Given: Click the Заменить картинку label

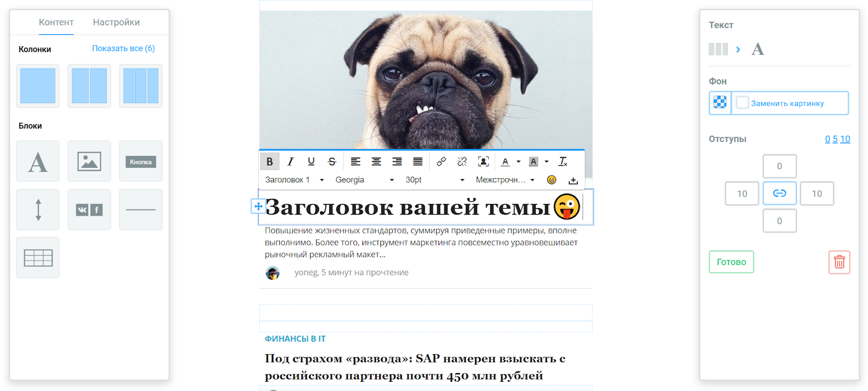Looking at the screenshot, I should [787, 103].
